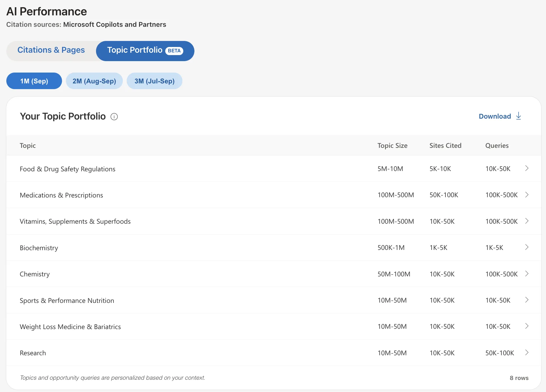The height and width of the screenshot is (392, 546).
Task: Open the Medications & Prescriptions topic
Action: coord(61,195)
